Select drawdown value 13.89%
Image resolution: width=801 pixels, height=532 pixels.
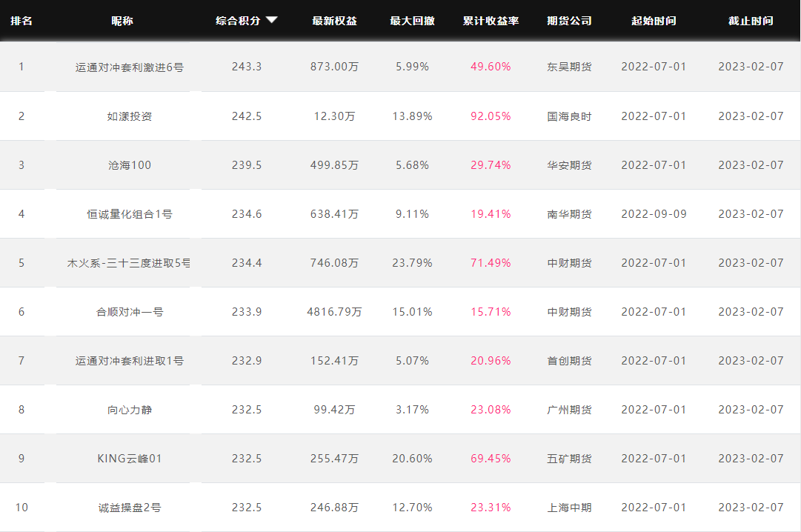[x=412, y=116]
